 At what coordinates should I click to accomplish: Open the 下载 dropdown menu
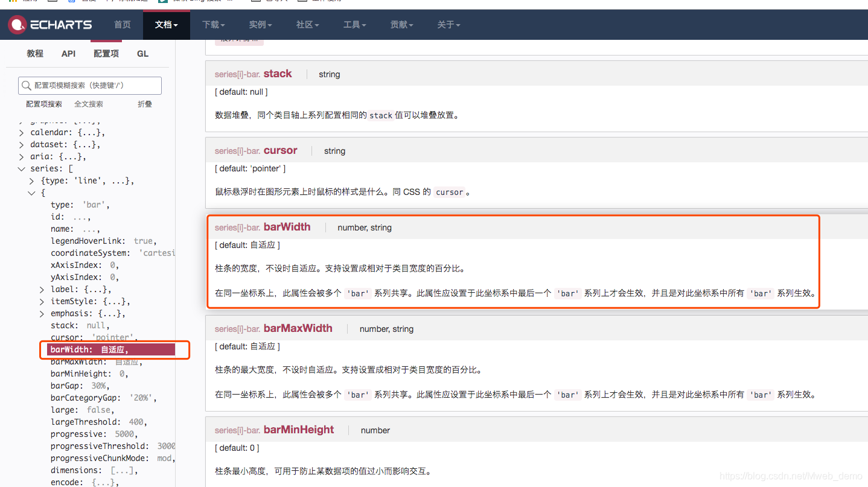coord(214,25)
